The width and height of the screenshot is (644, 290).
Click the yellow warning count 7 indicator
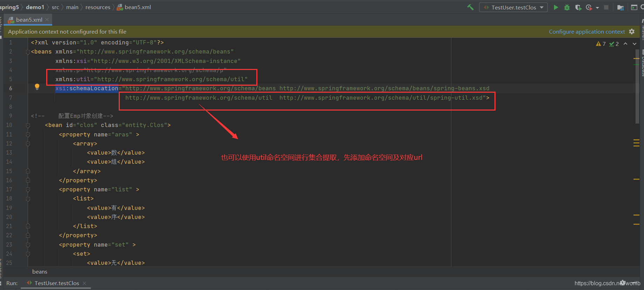(601, 44)
